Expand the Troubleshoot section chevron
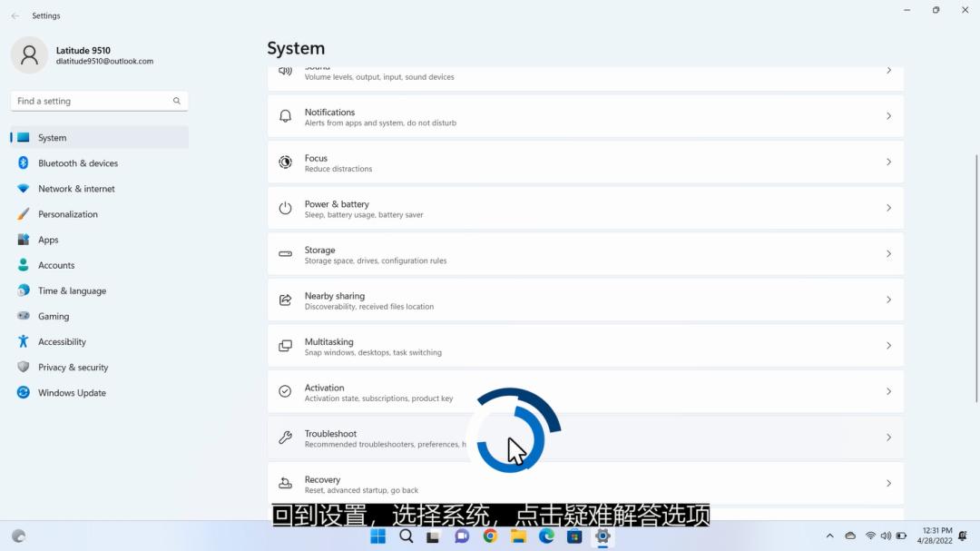980x551 pixels. (888, 438)
